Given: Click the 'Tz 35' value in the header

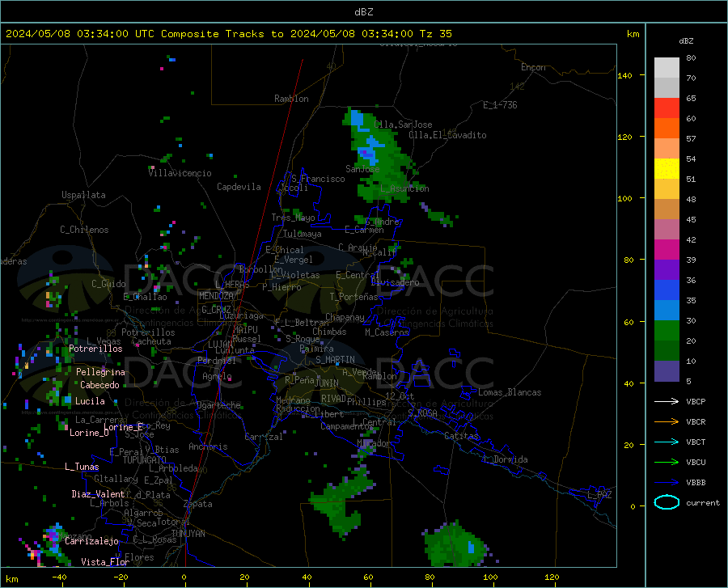Looking at the screenshot, I should [x=436, y=34].
